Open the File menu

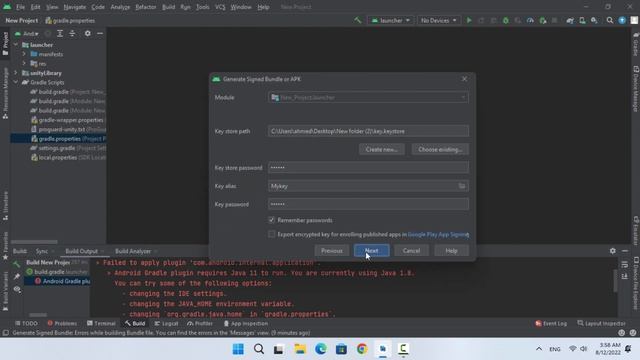[x=20, y=7]
